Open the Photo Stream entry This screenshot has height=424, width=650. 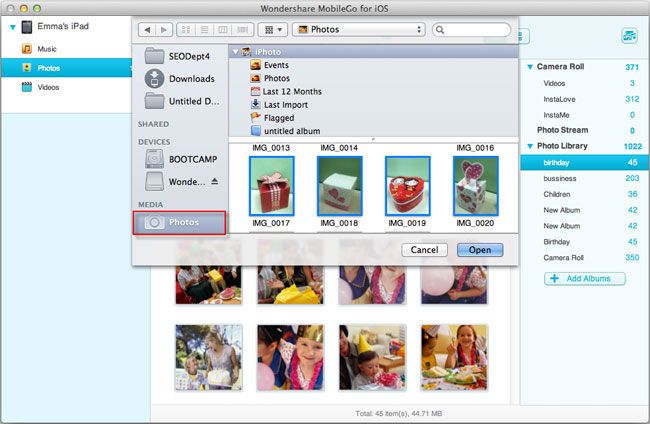pos(585,130)
